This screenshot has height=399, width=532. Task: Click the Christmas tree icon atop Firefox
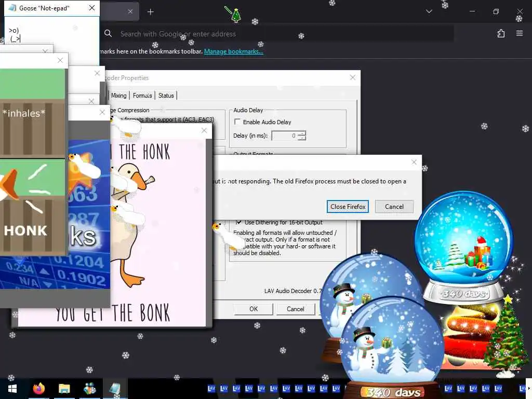coord(235,16)
